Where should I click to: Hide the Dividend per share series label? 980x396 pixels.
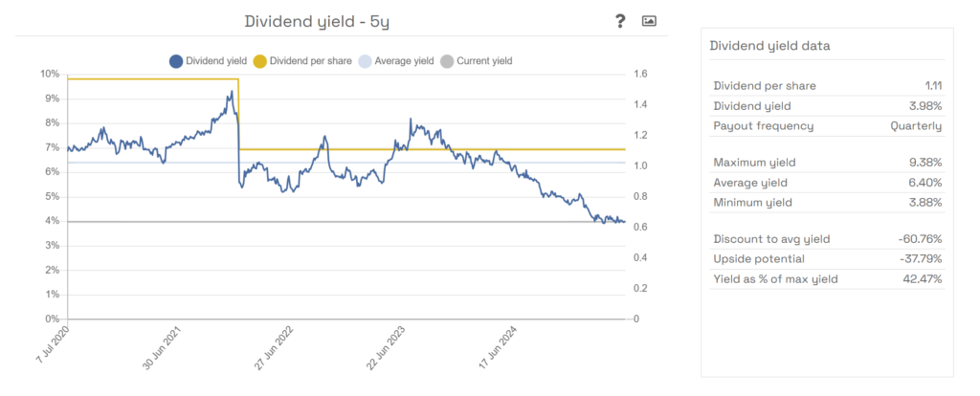click(x=311, y=61)
